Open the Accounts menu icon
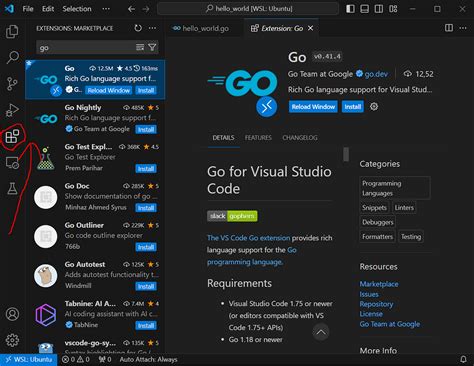 [x=12, y=314]
